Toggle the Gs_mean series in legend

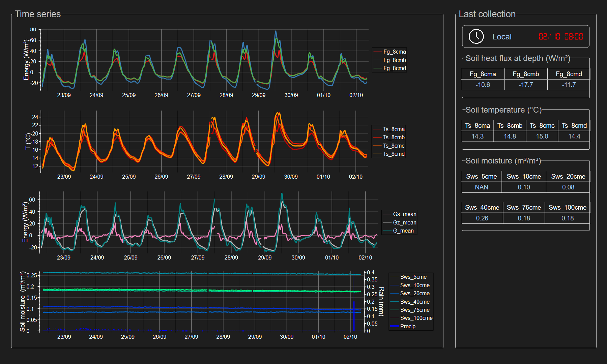click(x=404, y=214)
